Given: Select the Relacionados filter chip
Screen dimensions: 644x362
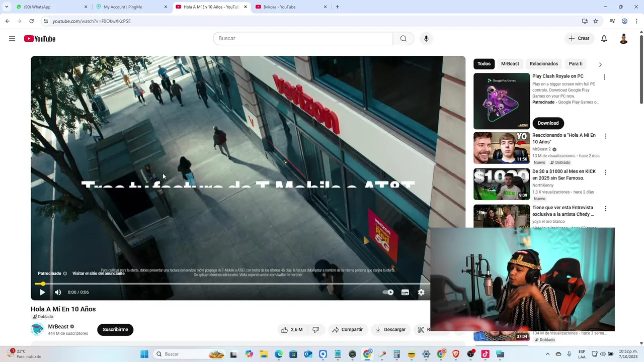Looking at the screenshot, I should click(544, 64).
